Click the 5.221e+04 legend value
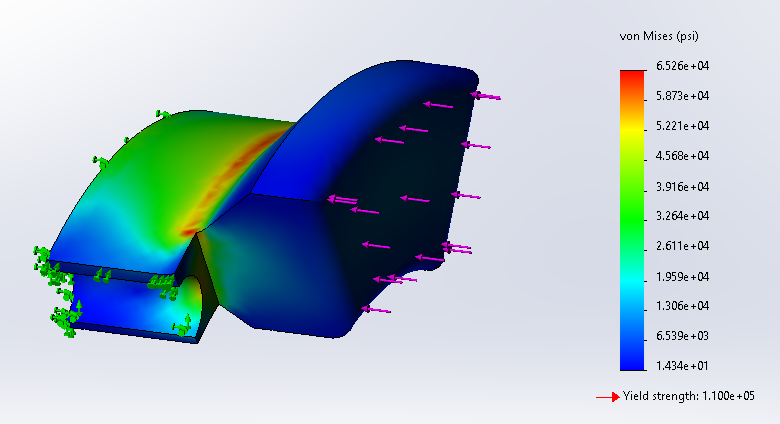The height and width of the screenshot is (424, 780). [682, 126]
